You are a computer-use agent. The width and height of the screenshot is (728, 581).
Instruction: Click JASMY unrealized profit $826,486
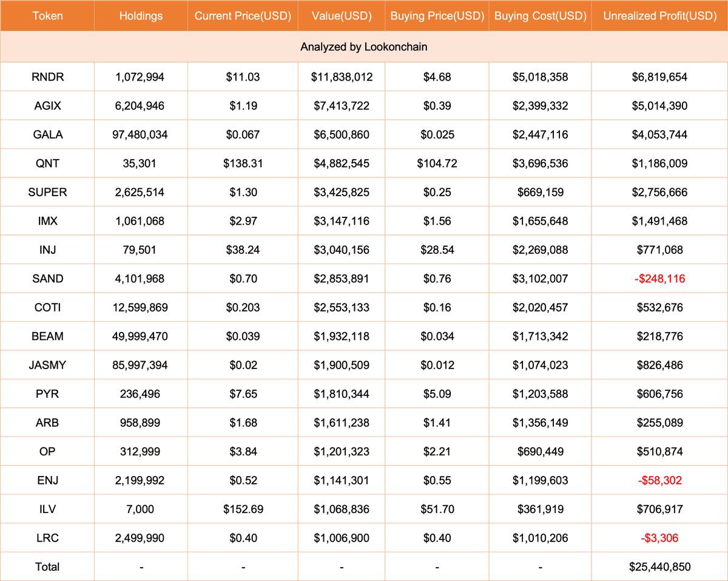[660, 365]
